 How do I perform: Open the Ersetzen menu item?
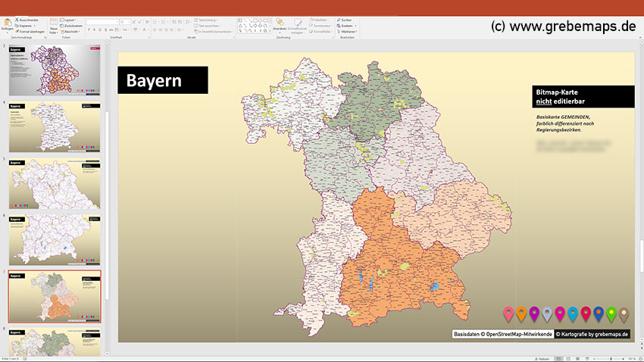click(347, 26)
